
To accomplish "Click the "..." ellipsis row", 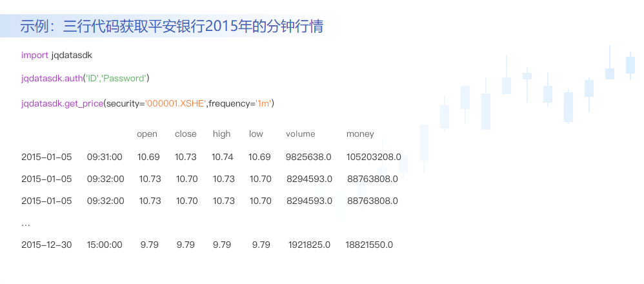I will 25,225.
